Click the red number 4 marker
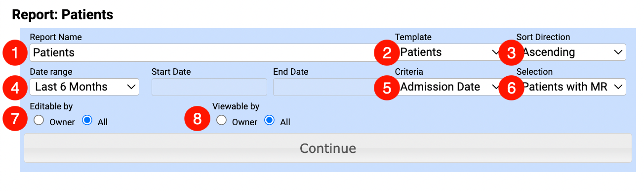644x191 pixels. click(x=15, y=88)
